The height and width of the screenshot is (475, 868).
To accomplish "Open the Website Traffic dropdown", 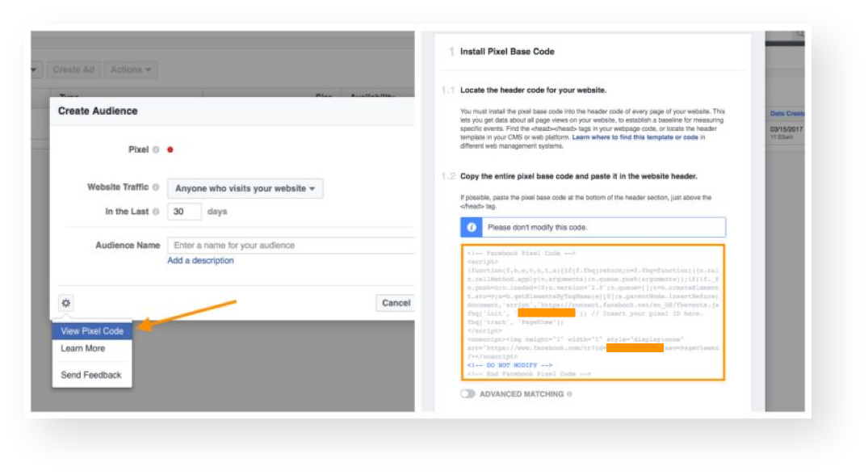I will (x=245, y=189).
